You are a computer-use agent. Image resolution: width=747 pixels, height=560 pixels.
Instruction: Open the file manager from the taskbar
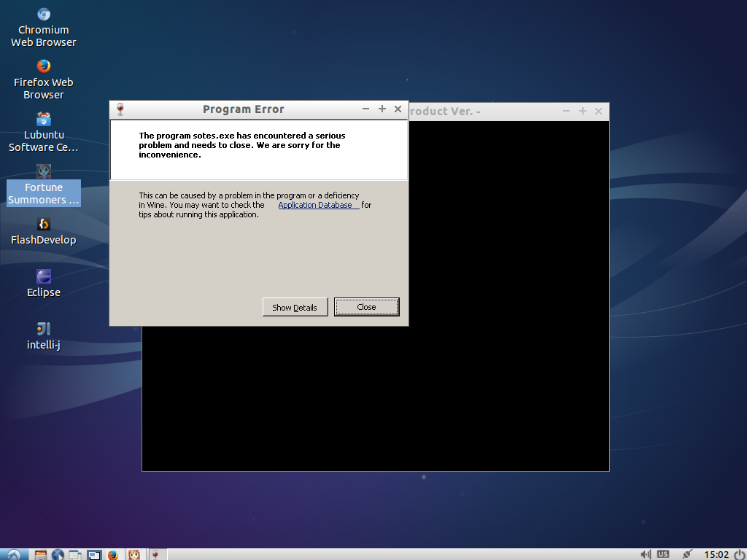coord(41,555)
